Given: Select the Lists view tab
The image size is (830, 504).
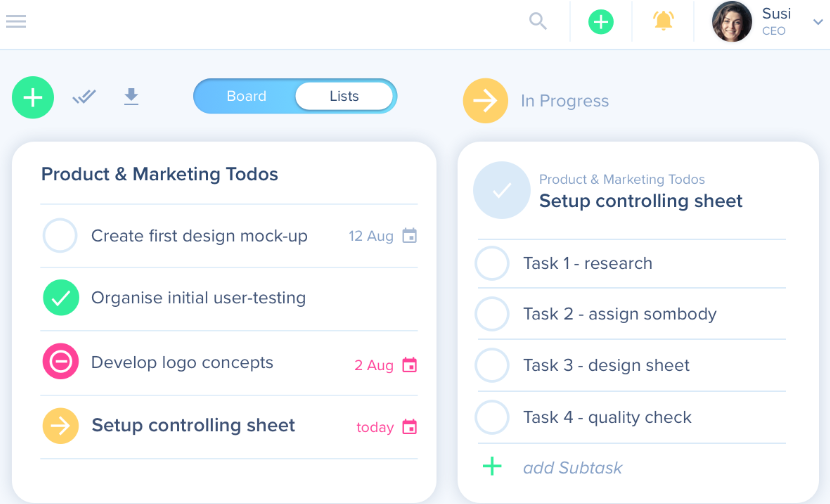Looking at the screenshot, I should coord(345,96).
